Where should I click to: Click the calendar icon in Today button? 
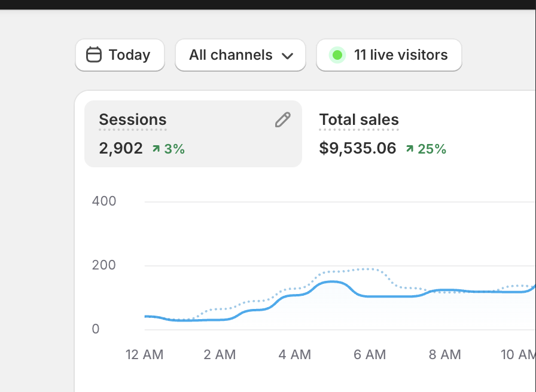tap(94, 54)
